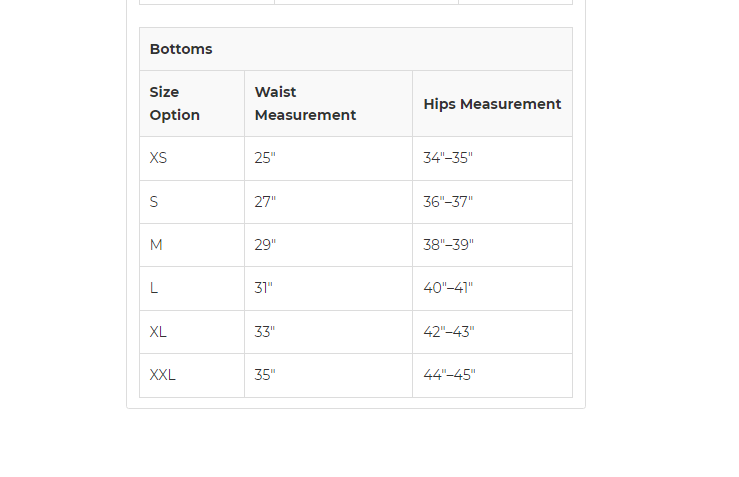Click the 44"–45" hips value
This screenshot has height=477, width=739.
[449, 375]
